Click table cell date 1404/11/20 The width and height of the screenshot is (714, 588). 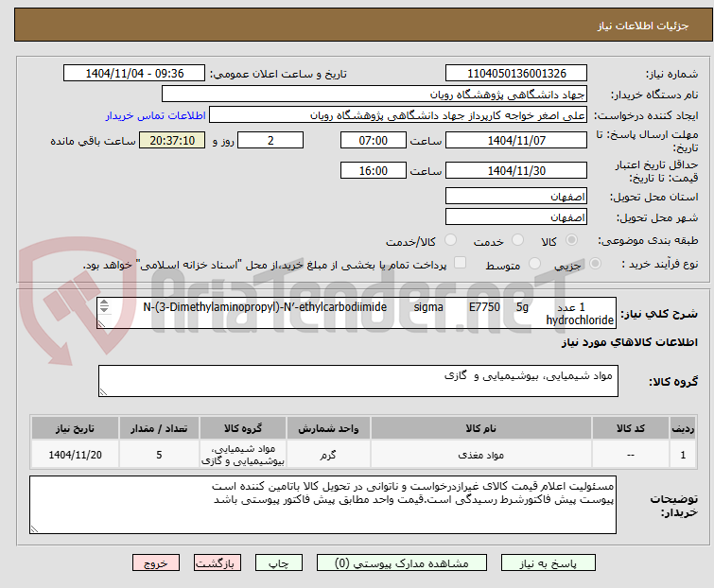pos(75,455)
